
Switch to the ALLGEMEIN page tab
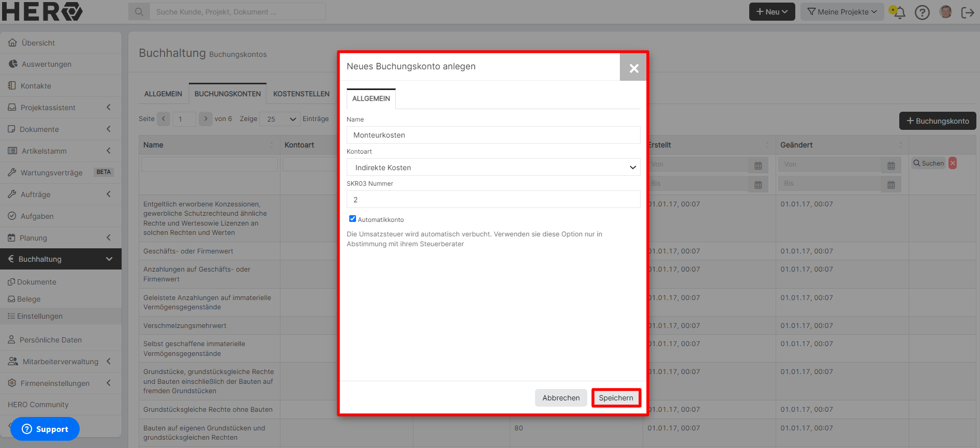163,94
